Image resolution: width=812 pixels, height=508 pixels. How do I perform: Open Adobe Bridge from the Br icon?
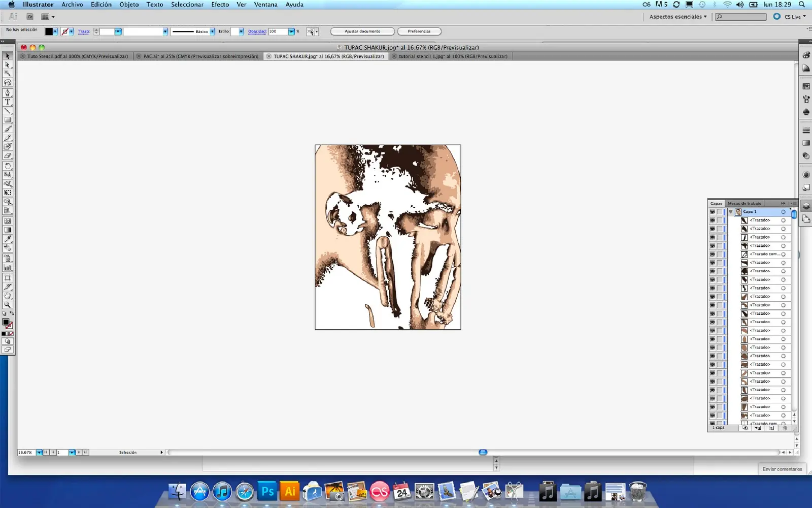pyautogui.click(x=30, y=17)
